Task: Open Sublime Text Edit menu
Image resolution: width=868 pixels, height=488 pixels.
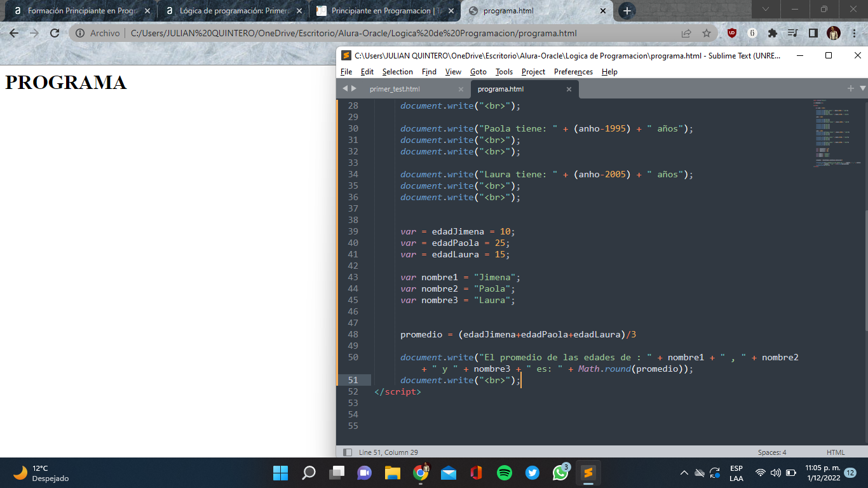Action: tap(367, 72)
